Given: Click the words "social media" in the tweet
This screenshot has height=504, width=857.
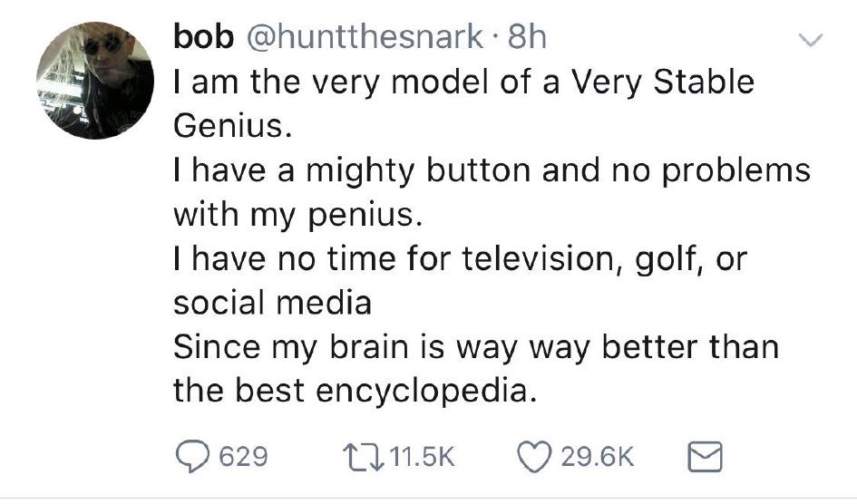Looking at the screenshot, I should tap(272, 303).
